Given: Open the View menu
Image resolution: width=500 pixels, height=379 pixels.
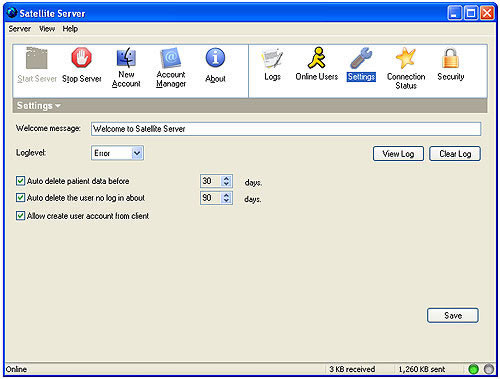Looking at the screenshot, I should (x=47, y=29).
